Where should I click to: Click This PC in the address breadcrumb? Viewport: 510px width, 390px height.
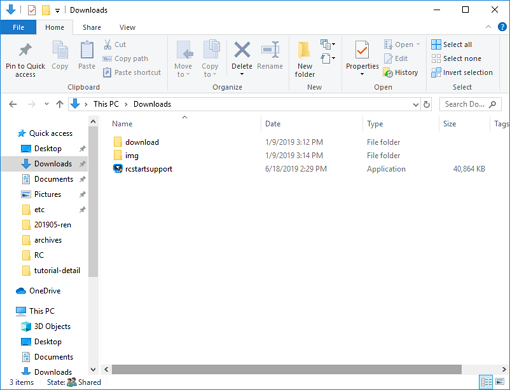(106, 104)
